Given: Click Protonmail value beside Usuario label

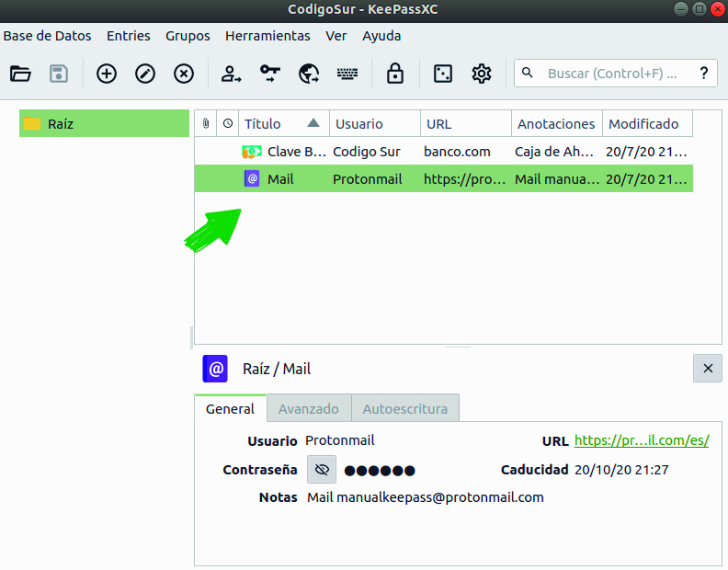Looking at the screenshot, I should [340, 440].
